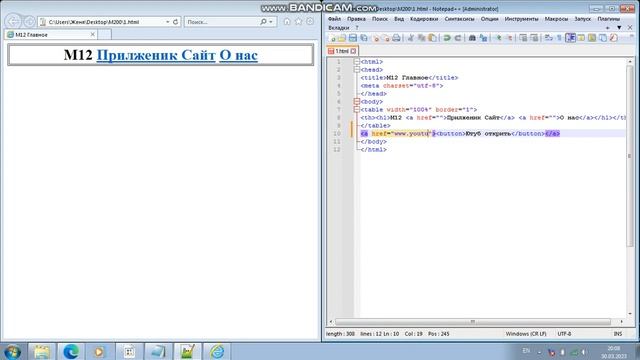This screenshot has width=640, height=360.
Task: Open the Вкладки menu
Action: 338,28
